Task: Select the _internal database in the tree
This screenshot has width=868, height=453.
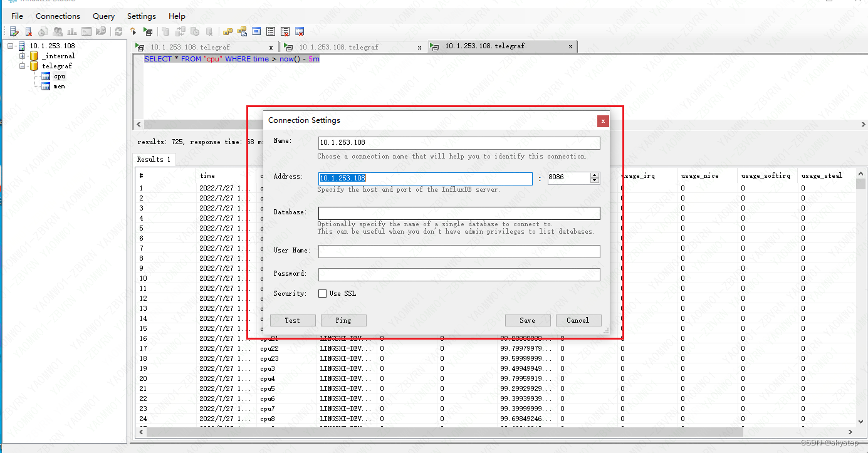Action: (58, 56)
